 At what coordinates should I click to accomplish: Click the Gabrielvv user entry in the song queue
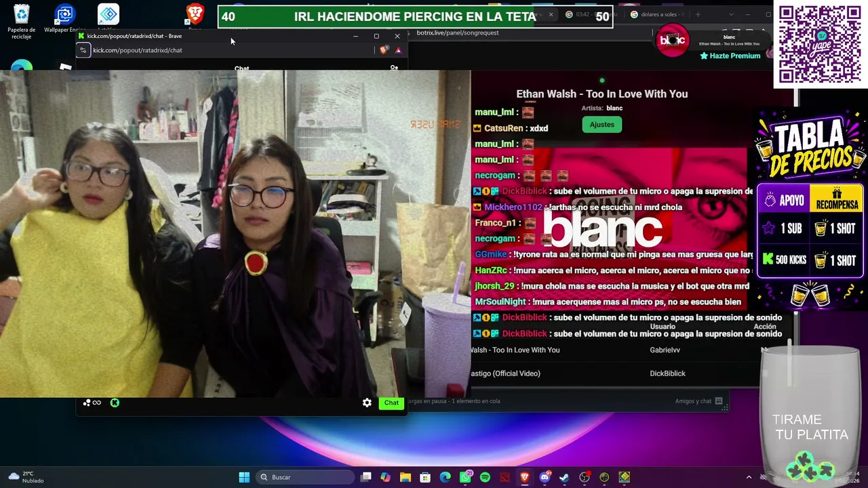pos(665,350)
